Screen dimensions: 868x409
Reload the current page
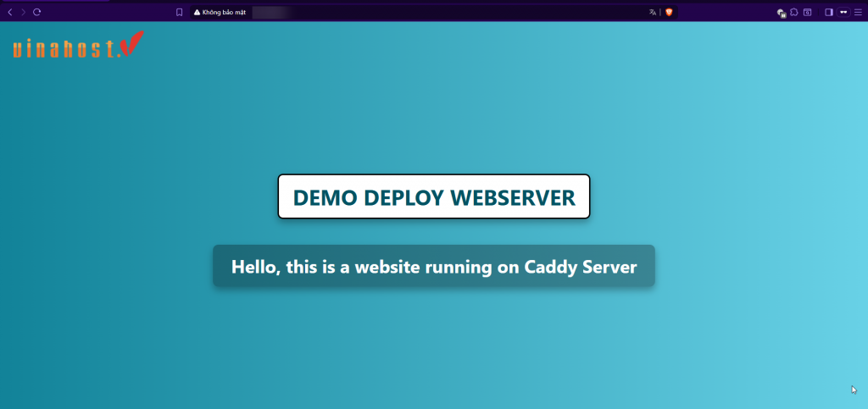click(x=36, y=13)
